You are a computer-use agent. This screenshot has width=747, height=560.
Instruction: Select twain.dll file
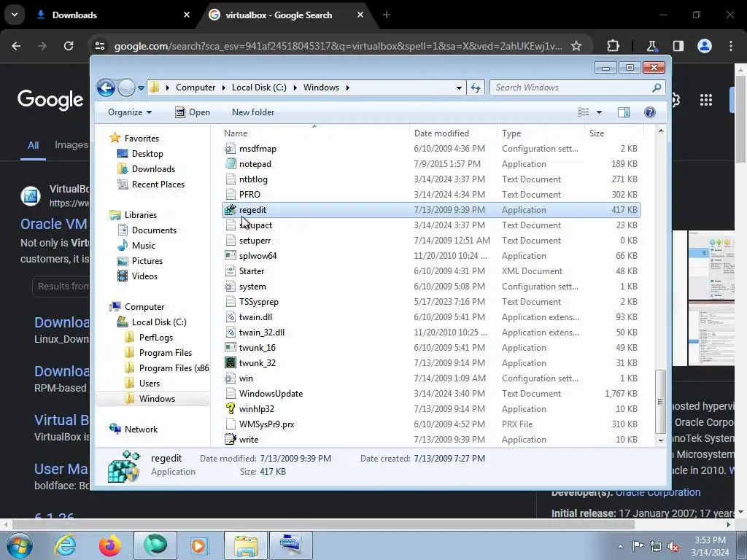(x=430, y=317)
